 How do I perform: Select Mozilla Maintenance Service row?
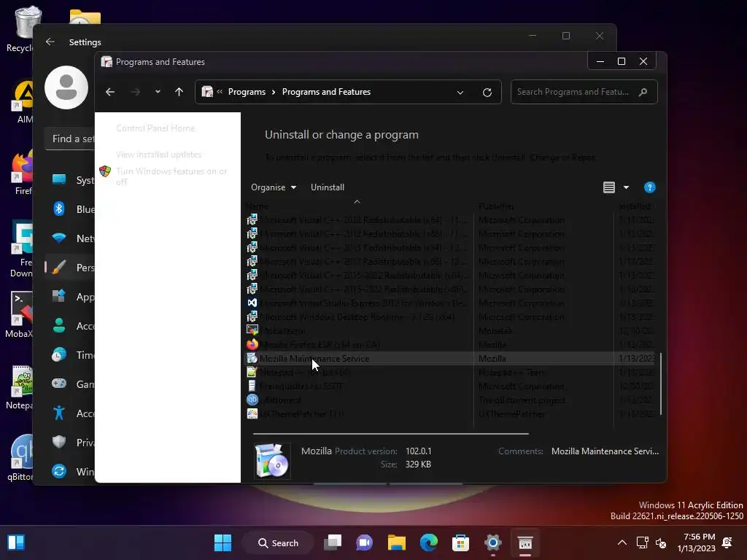tap(450, 358)
